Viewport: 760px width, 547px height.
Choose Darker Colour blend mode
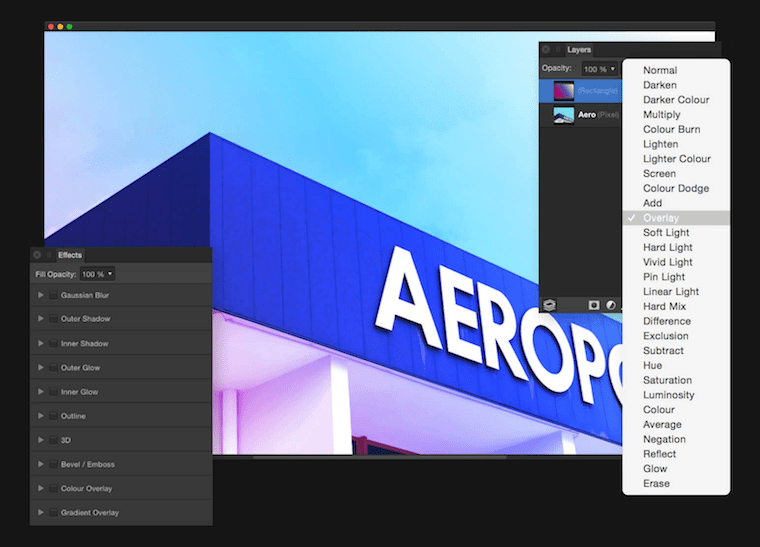[676, 100]
